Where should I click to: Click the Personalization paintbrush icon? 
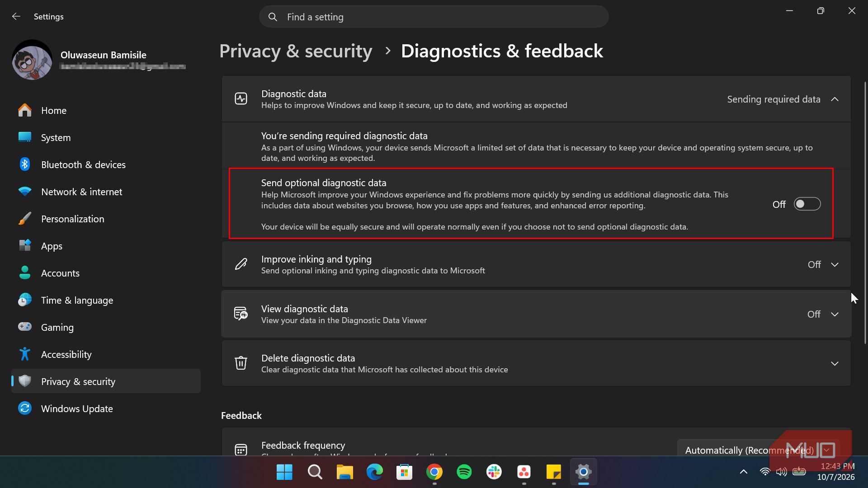pos(25,219)
